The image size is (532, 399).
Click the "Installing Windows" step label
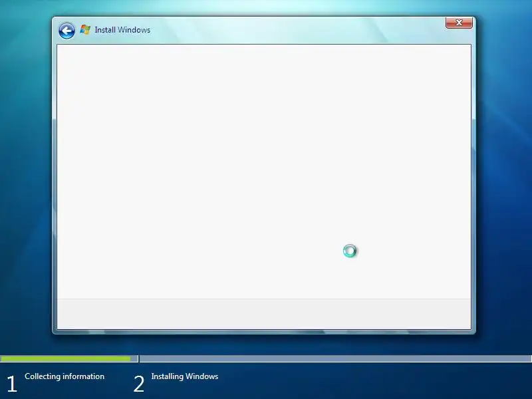(185, 376)
